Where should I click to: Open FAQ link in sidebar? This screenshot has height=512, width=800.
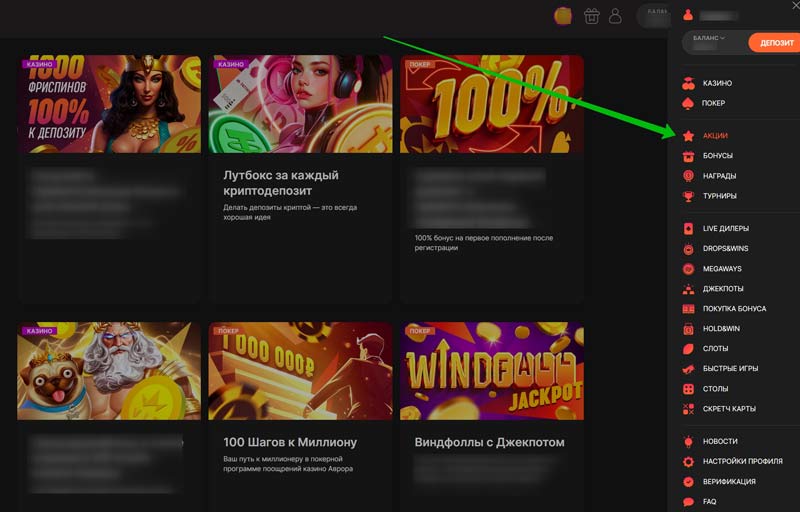click(710, 502)
